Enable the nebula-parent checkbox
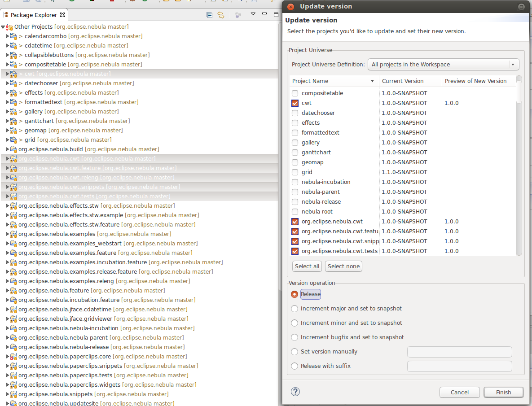532x406 pixels. coord(295,192)
